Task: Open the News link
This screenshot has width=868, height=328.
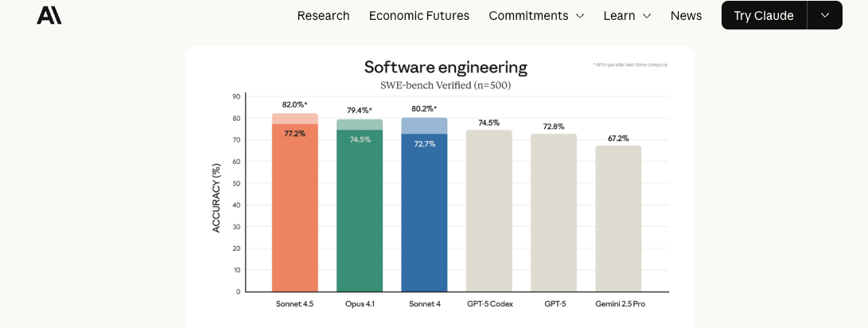Action: coord(686,15)
